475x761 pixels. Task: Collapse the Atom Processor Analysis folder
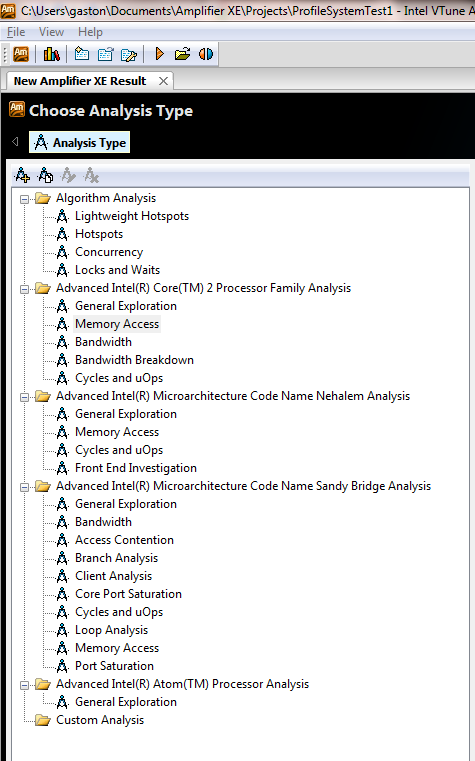[x=24, y=685]
